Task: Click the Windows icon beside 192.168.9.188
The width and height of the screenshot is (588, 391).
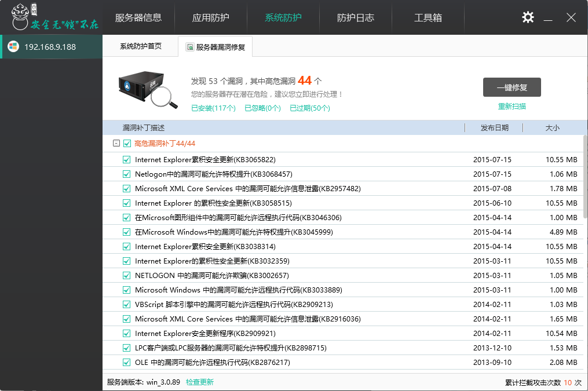Action: point(13,47)
